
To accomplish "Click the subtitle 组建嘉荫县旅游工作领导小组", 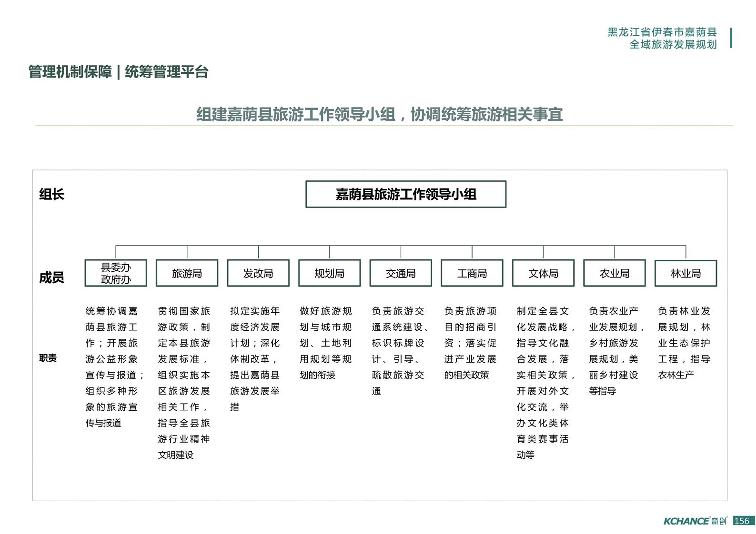I will [296, 114].
